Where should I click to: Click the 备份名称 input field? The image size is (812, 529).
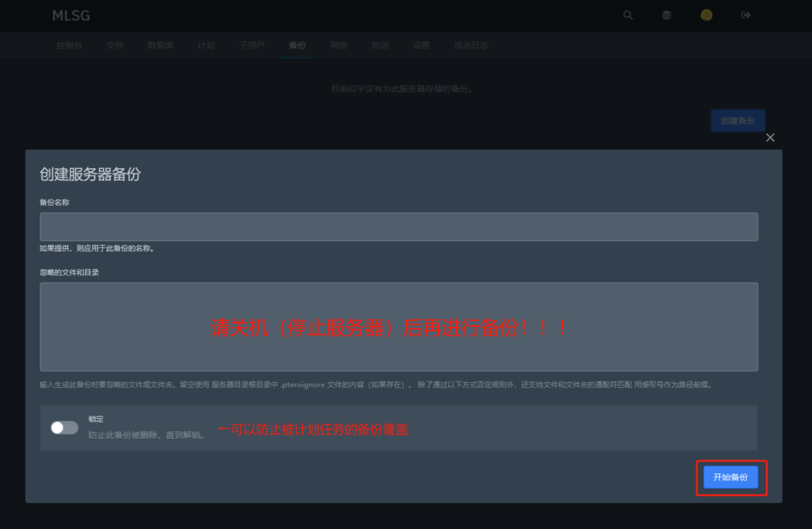[x=398, y=227]
